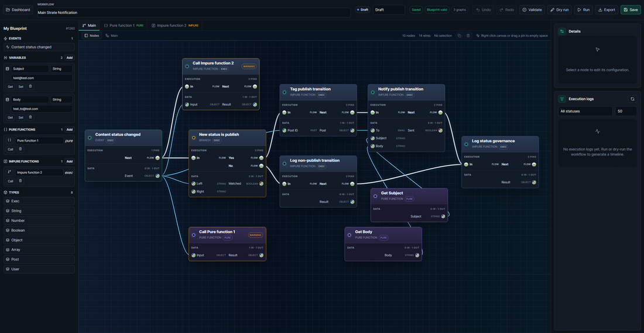Open the Draft status dropdown
The image size is (644, 333).
389,9
